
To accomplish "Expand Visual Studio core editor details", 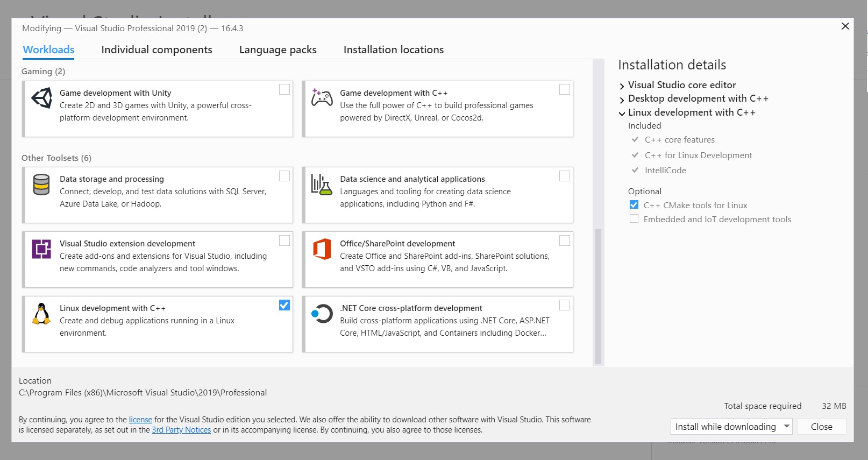I will click(622, 86).
